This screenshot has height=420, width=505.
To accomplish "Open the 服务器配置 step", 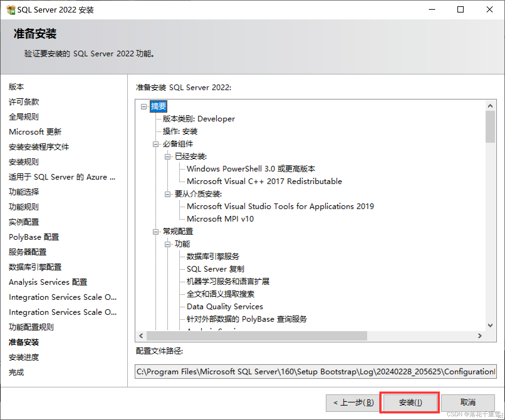I will [28, 252].
